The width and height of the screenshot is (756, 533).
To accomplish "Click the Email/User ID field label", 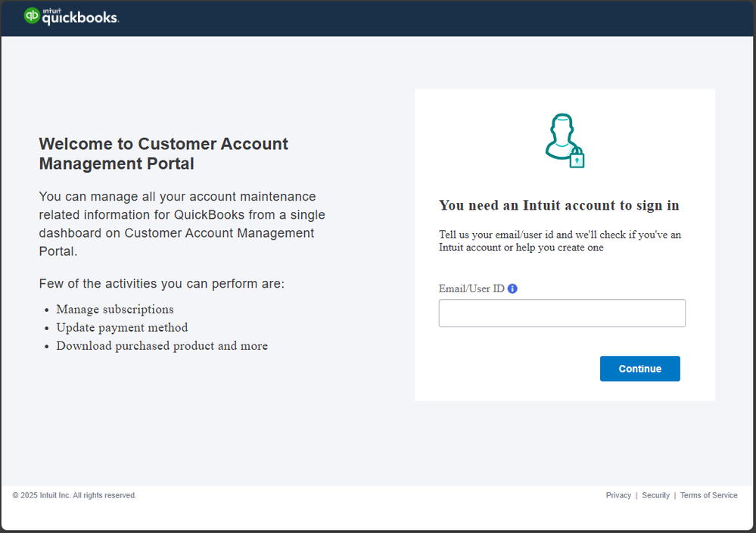I will pos(471,288).
